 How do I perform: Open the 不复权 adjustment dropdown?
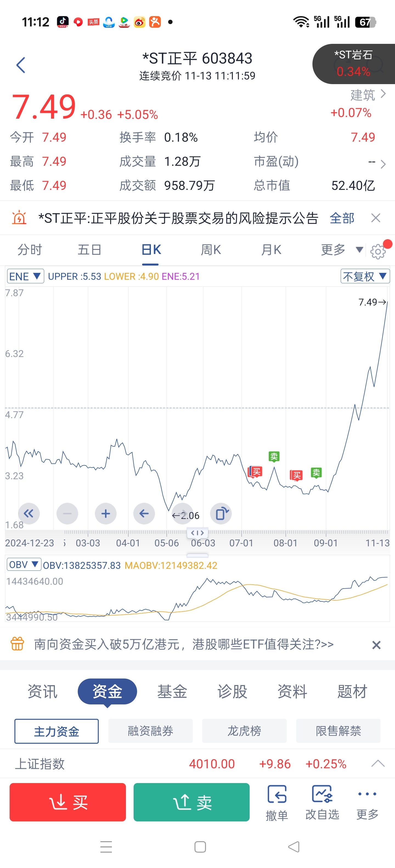(365, 276)
